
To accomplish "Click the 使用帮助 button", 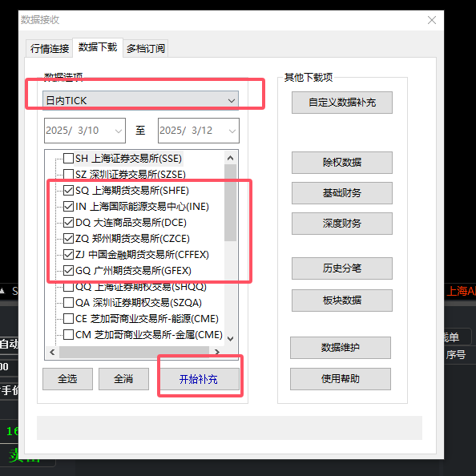I will click(x=341, y=379).
